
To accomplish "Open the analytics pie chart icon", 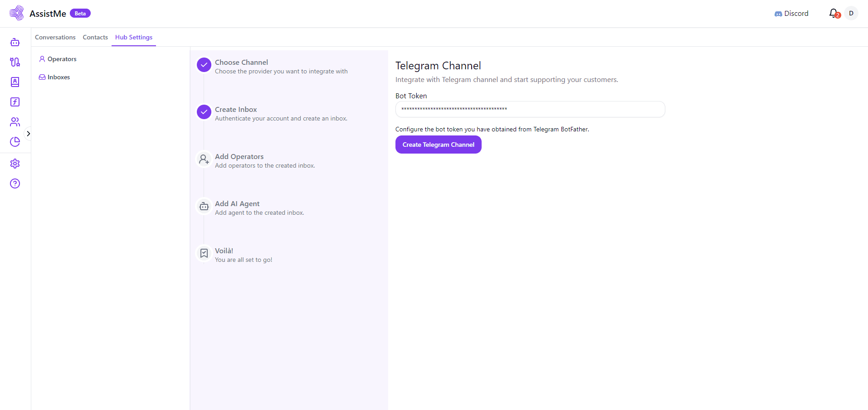I will pos(15,142).
